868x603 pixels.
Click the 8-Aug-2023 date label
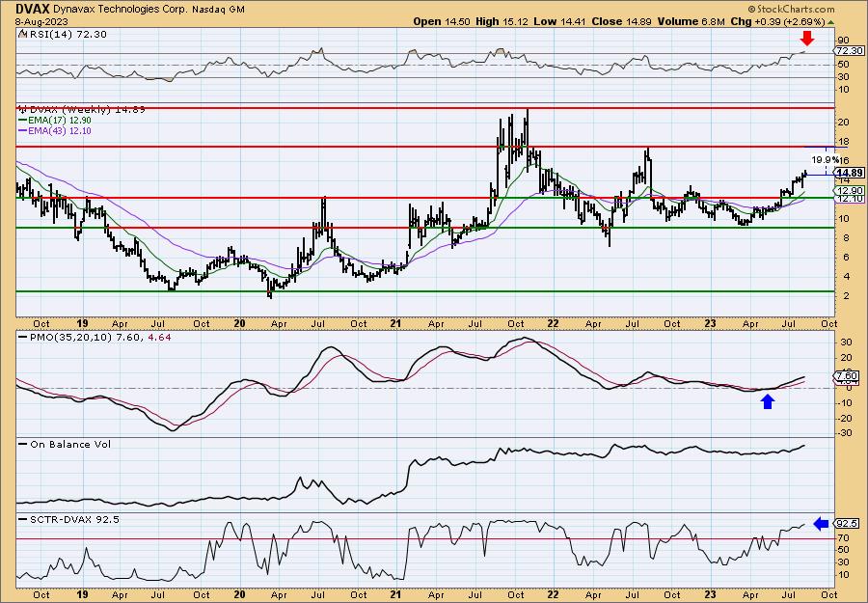[x=40, y=21]
